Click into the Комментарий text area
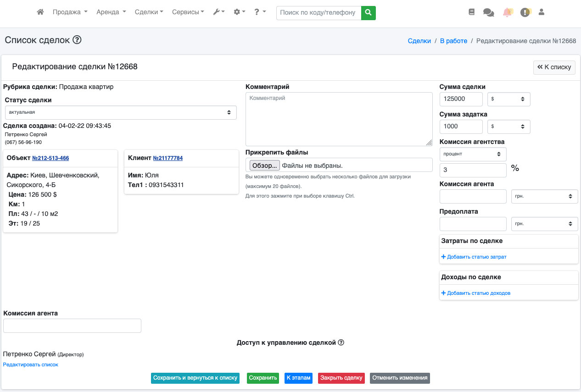The height and width of the screenshot is (392, 581). coord(339,119)
